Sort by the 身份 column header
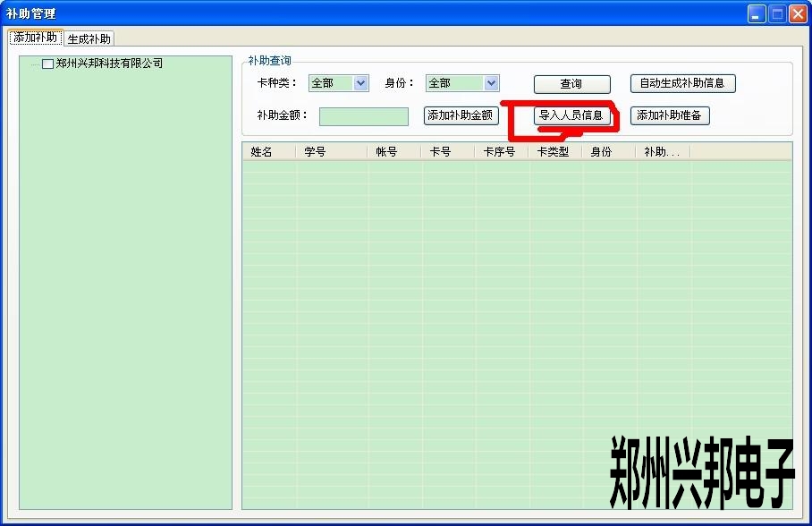 tap(609, 152)
